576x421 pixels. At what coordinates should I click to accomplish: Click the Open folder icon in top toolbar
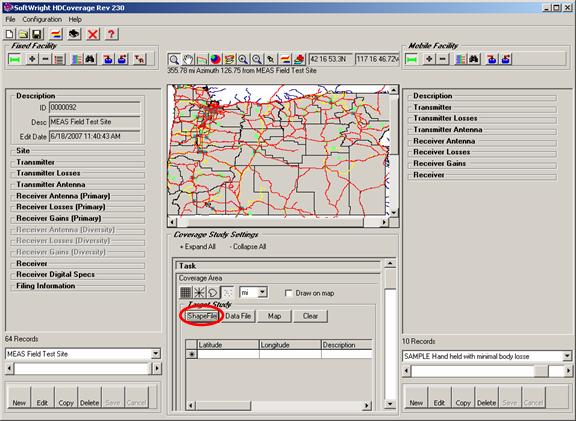coord(23,34)
